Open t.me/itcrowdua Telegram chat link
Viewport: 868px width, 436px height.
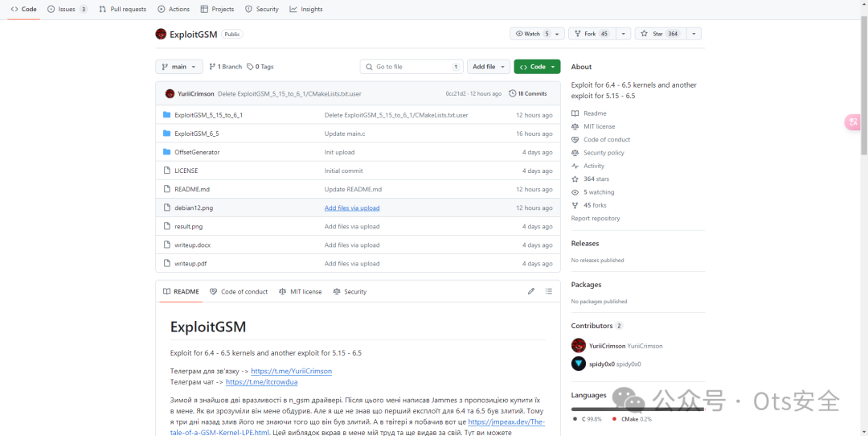(x=262, y=382)
